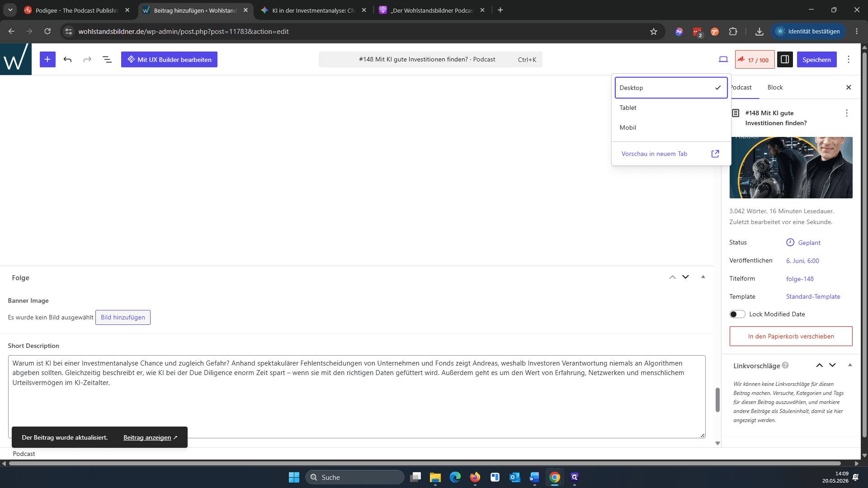Open the document overview list icon
868x488 pixels.
pyautogui.click(x=107, y=59)
